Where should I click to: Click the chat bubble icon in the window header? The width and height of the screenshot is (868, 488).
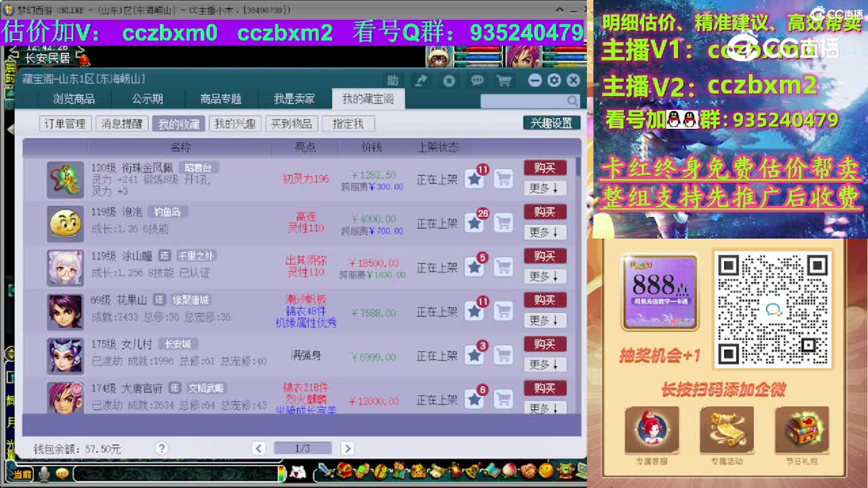[x=477, y=79]
